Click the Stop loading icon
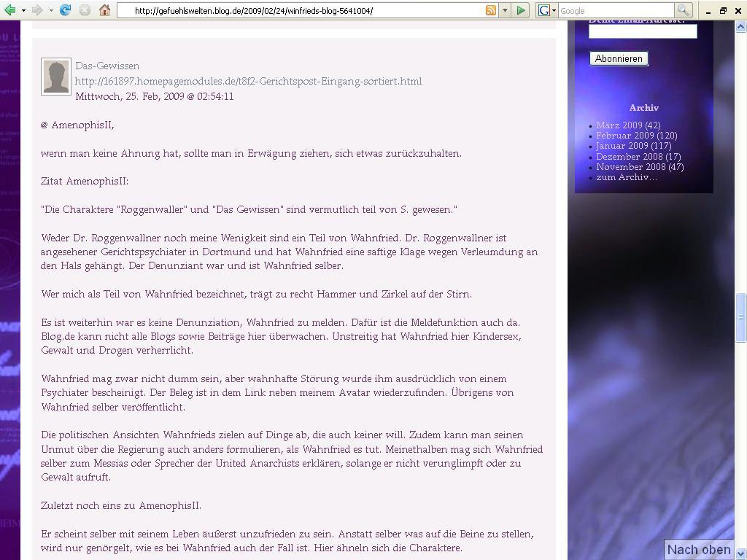747x560 pixels. (x=85, y=10)
